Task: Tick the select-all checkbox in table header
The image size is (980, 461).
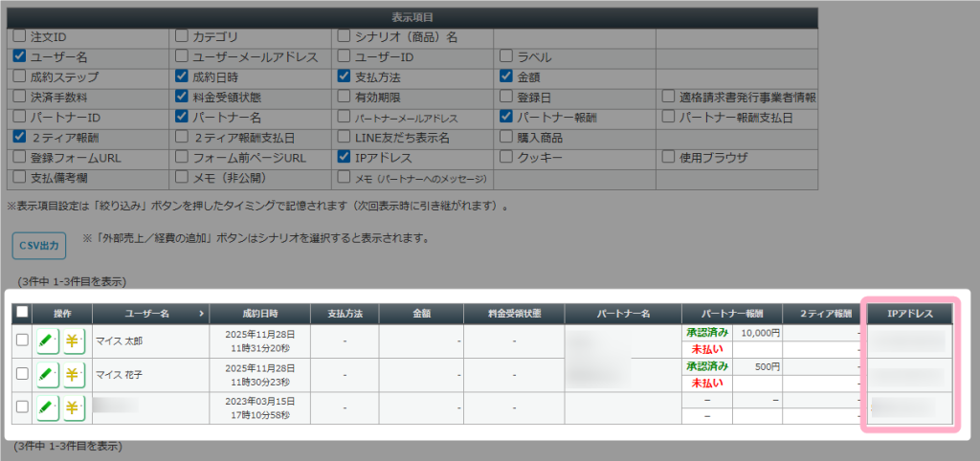Action: pyautogui.click(x=23, y=313)
